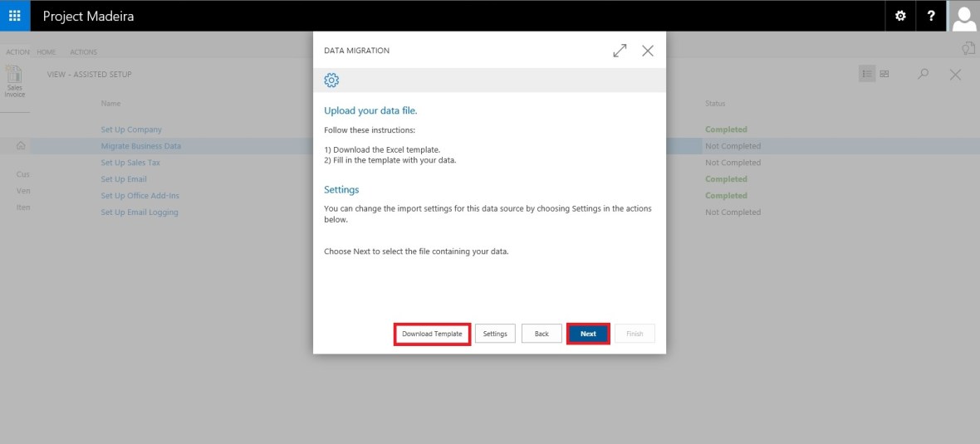Click the gear icon in dialog header

coord(331,80)
